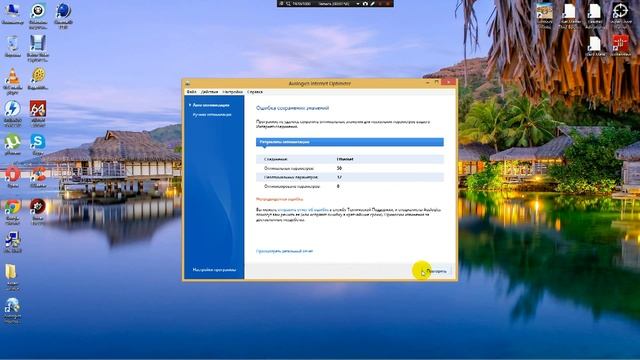Screen dimensions: 640x360
Task: Open the Computer desktop icon
Action: click(12, 13)
